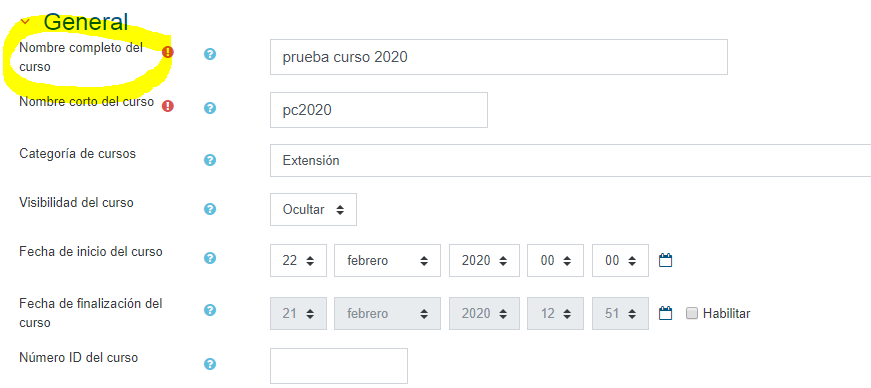Show help for Número ID del curso

(209, 364)
